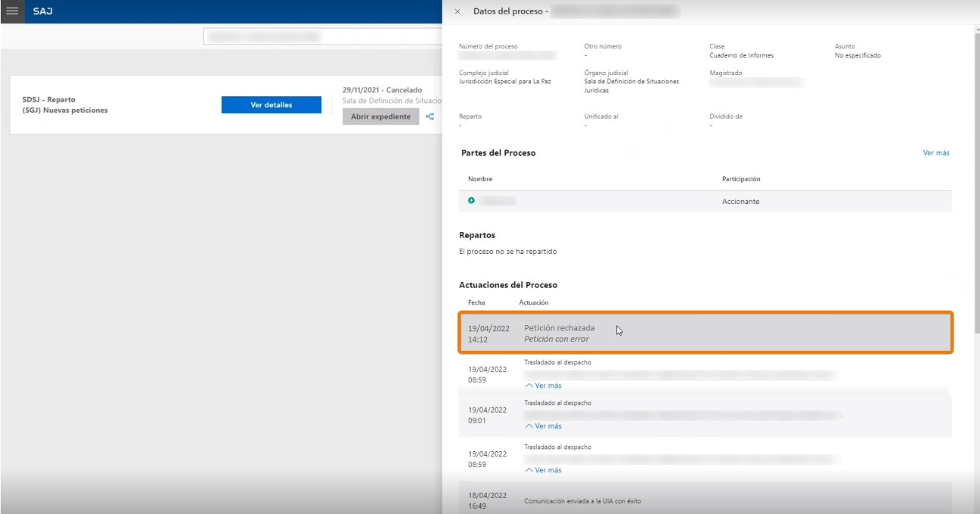980x514 pixels.
Task: Click the Nombre column header
Action: pyautogui.click(x=480, y=179)
